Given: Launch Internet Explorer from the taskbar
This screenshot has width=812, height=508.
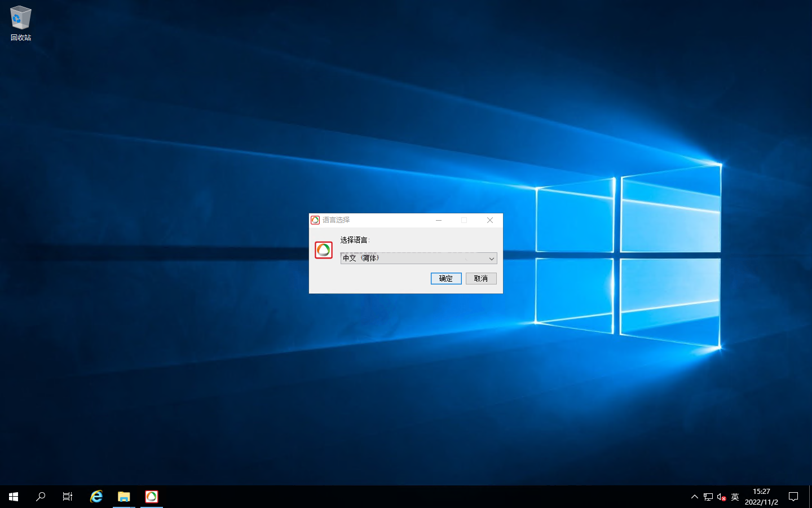Looking at the screenshot, I should [x=96, y=497].
